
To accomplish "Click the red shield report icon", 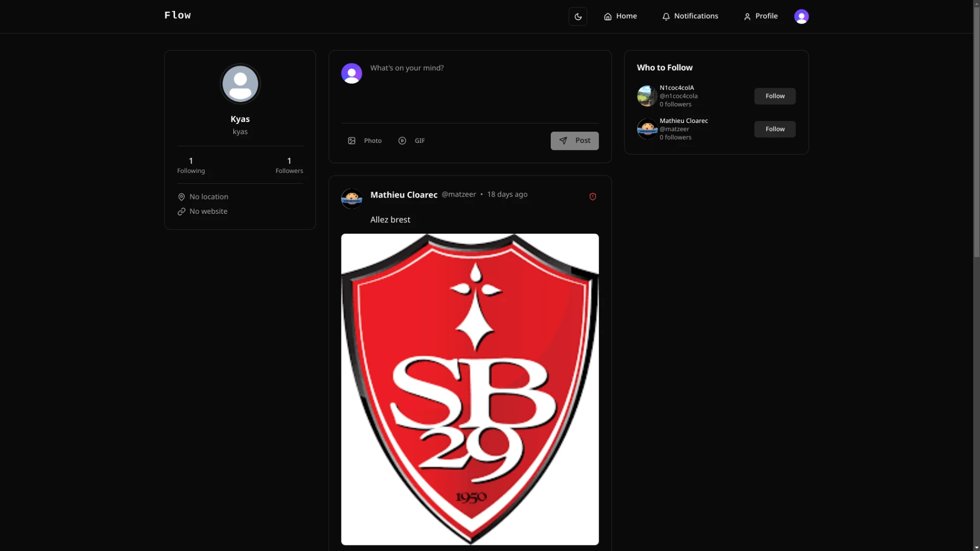I will point(593,196).
